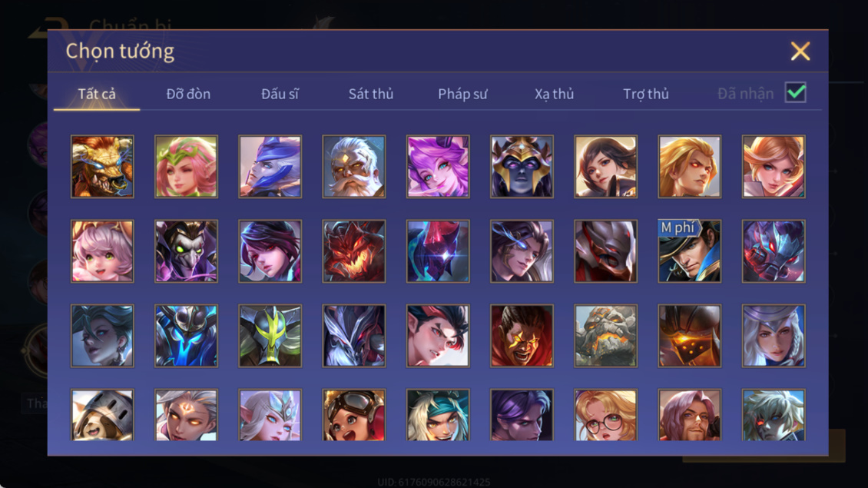Choose the blonde girl with round glasses
Screen dimensions: 868x488
[x=605, y=415]
